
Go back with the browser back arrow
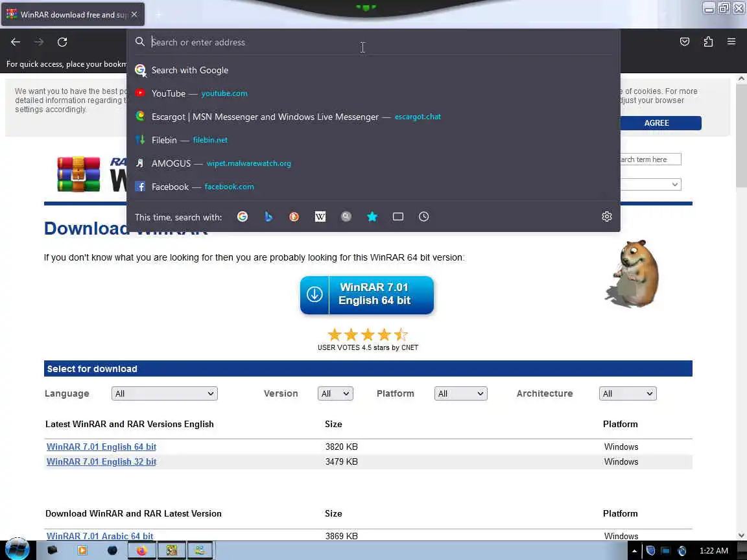16,42
